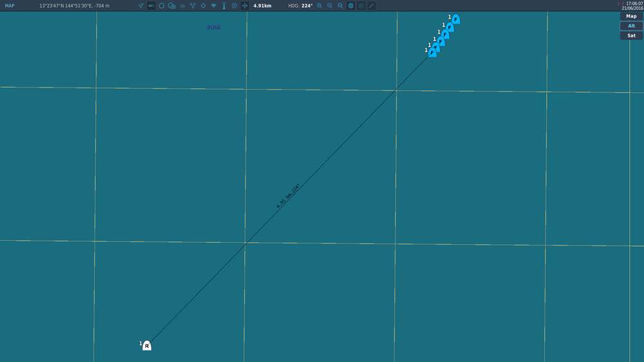Click the MAP label in top-left

[10, 6]
